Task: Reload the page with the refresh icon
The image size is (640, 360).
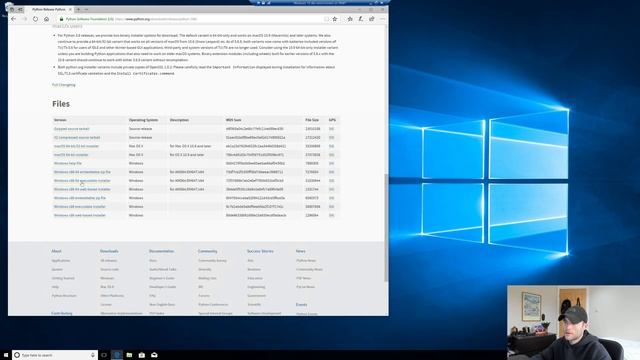Action: [x=36, y=19]
